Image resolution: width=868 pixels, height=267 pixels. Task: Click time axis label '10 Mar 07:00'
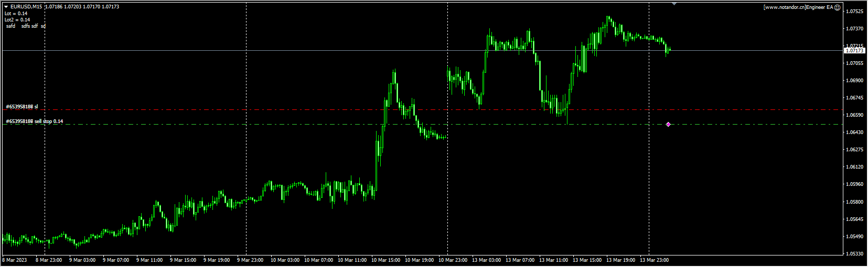[319, 260]
